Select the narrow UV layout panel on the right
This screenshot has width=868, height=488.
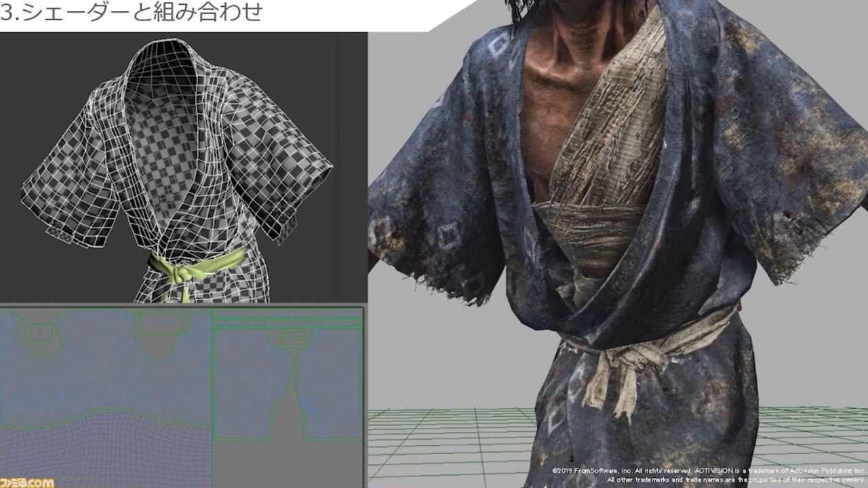[x=288, y=375]
